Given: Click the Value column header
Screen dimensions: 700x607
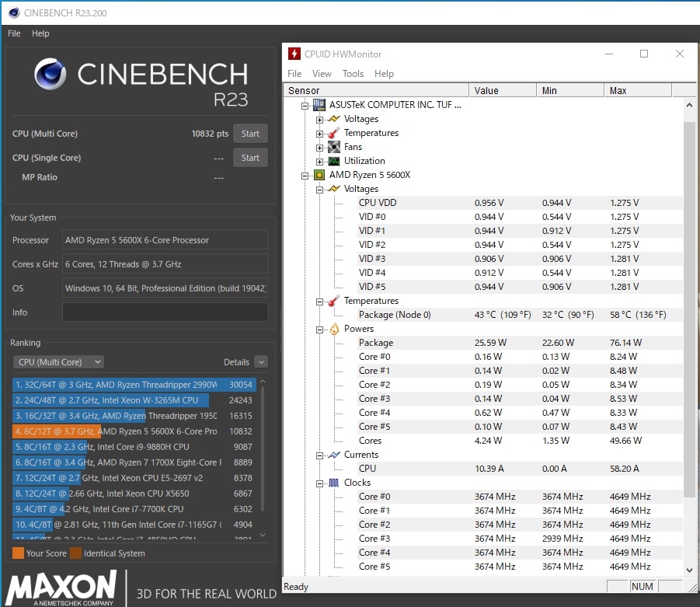Looking at the screenshot, I should click(503, 90).
